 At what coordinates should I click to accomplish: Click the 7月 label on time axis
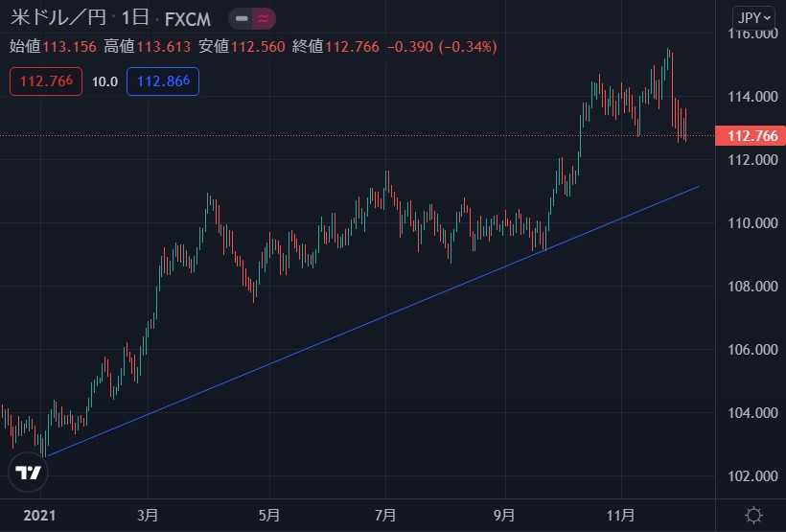point(385,515)
